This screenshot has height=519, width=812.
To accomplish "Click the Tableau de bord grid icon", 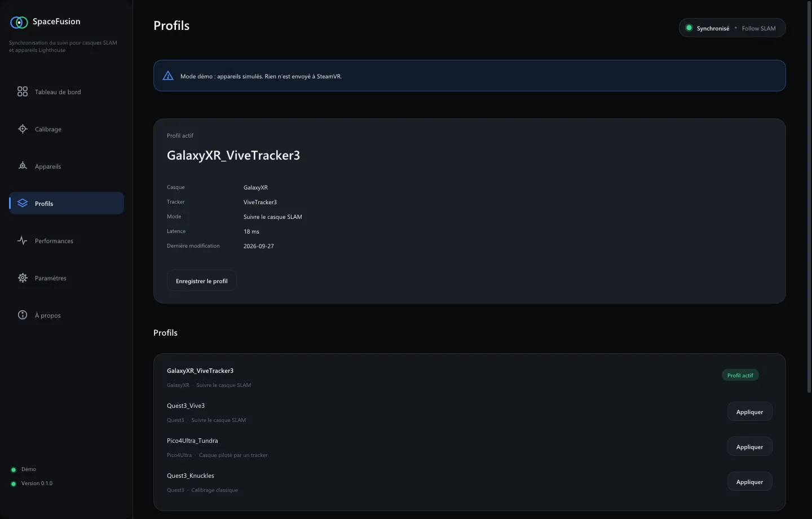I will (23, 91).
